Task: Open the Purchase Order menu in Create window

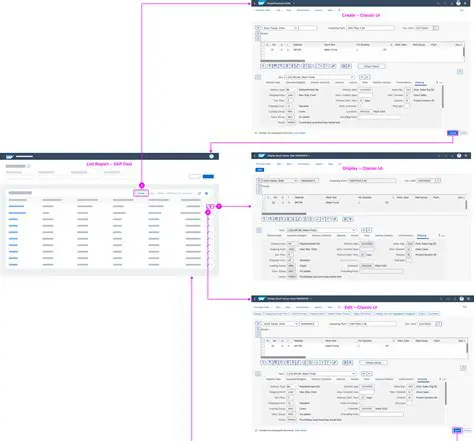Action: [x=263, y=10]
